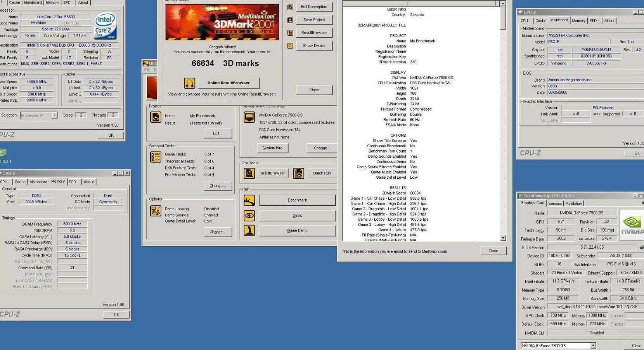This screenshot has height=350, width=644.
Task: Click the System Info button
Action: 272,148
